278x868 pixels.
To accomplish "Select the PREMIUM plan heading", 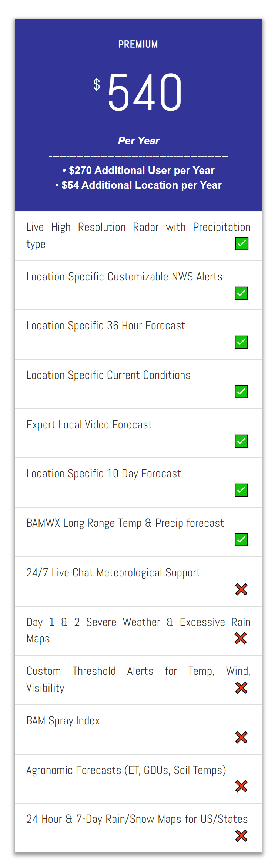I will coord(138,44).
